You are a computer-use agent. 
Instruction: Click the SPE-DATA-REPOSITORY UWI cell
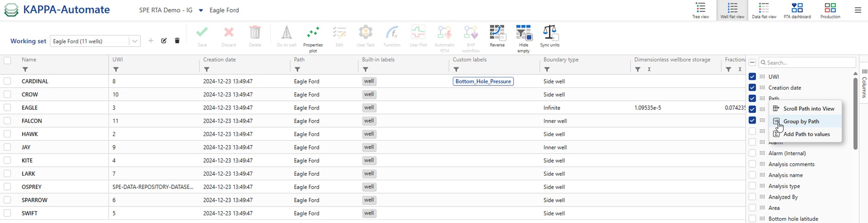[153, 187]
